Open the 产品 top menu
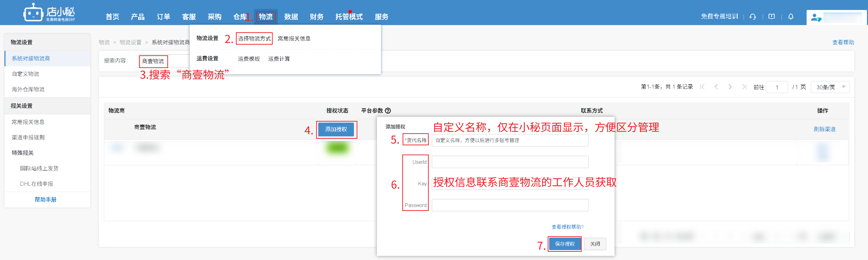The height and width of the screenshot is (260, 868). click(x=138, y=17)
